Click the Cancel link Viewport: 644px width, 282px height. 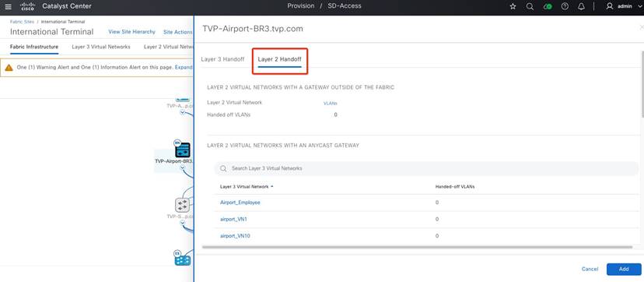pyautogui.click(x=590, y=269)
